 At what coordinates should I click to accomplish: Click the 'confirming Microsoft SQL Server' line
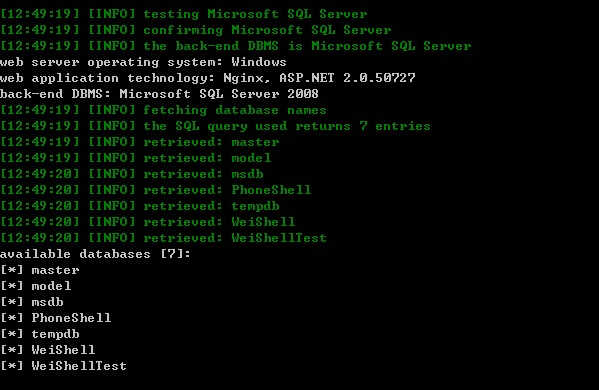[196, 30]
